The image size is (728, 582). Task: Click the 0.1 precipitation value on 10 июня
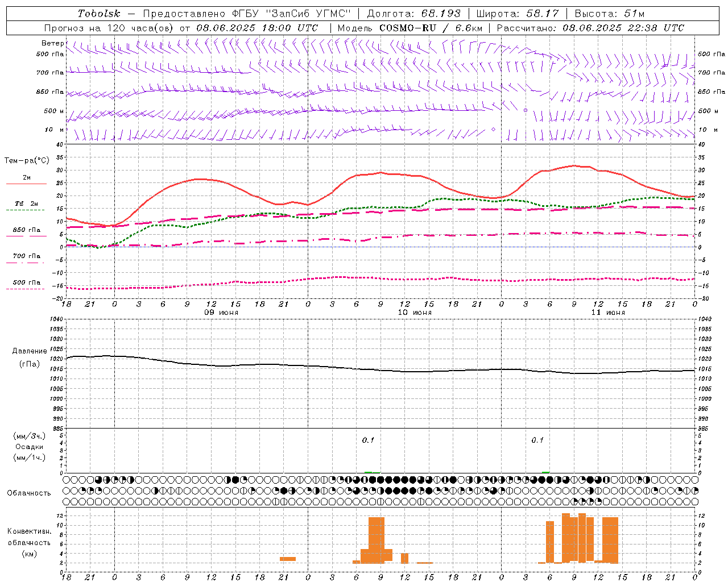pos(369,440)
